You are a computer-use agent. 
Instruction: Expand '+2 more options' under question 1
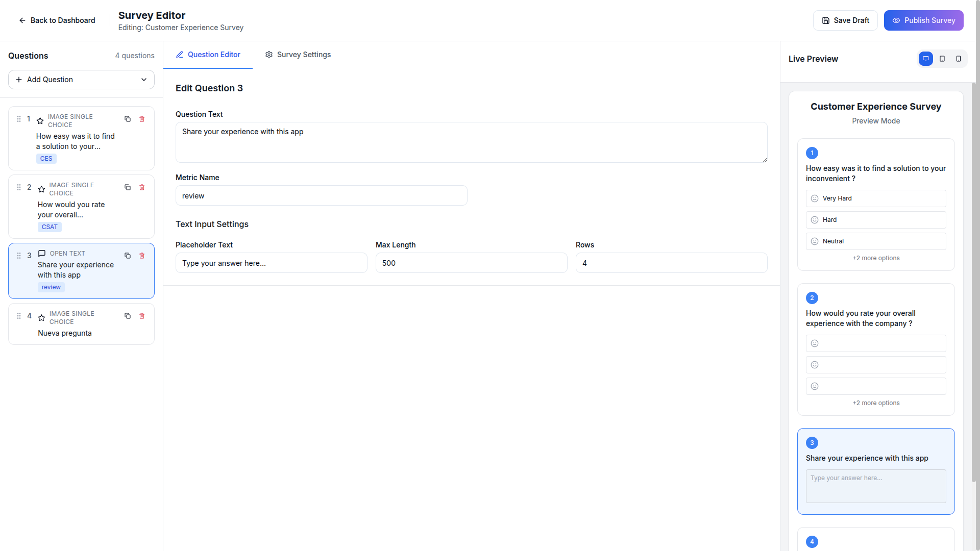pos(875,258)
